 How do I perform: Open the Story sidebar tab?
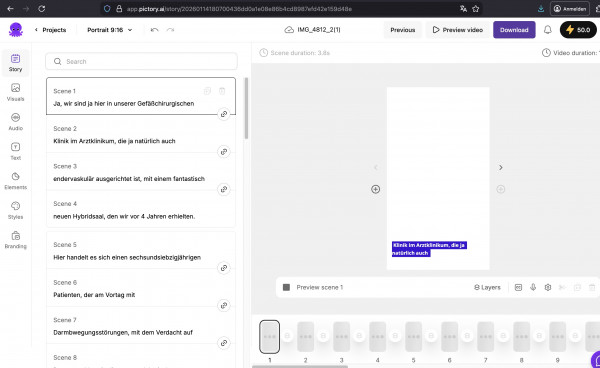[x=15, y=63]
